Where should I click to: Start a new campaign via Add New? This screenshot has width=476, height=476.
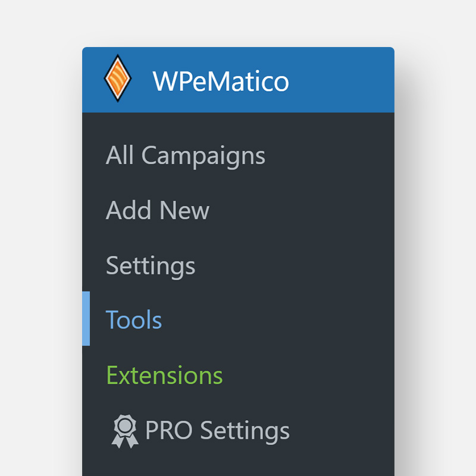(158, 211)
